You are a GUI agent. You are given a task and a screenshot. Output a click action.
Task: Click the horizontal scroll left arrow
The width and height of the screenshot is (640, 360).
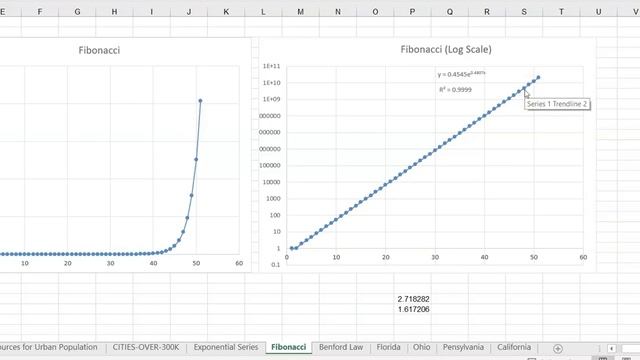coord(611,349)
